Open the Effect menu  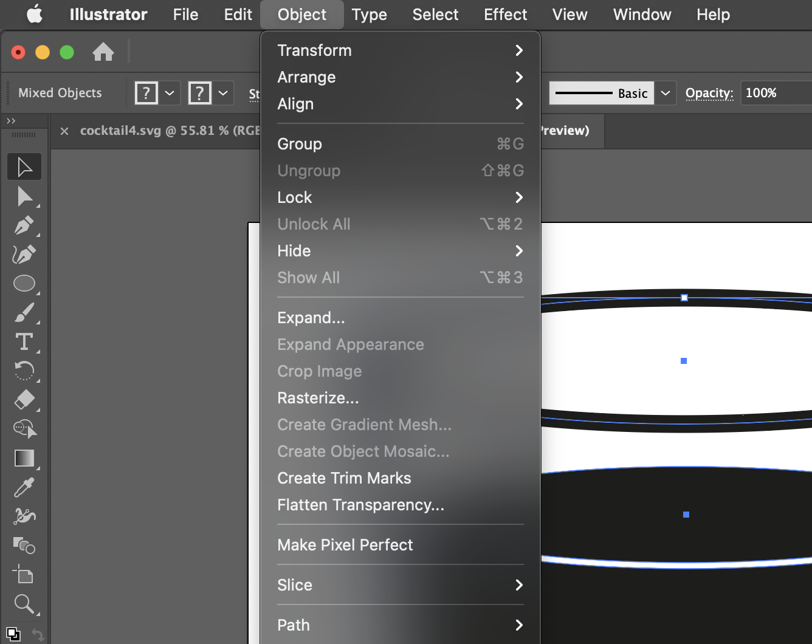(506, 14)
